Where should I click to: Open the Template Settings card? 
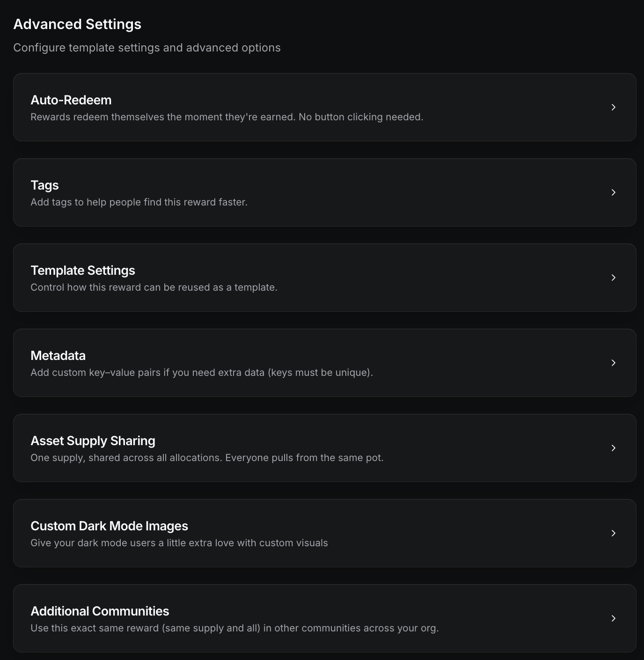(x=323, y=277)
